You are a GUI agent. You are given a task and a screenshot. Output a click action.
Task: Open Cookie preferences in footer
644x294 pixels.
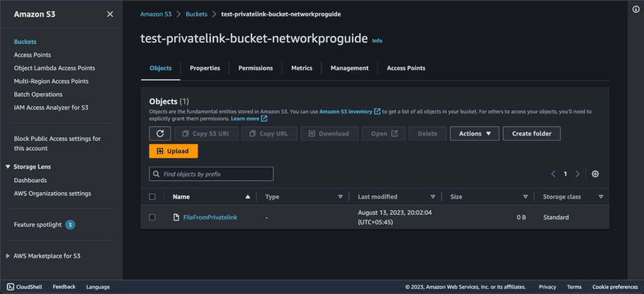tap(615, 287)
